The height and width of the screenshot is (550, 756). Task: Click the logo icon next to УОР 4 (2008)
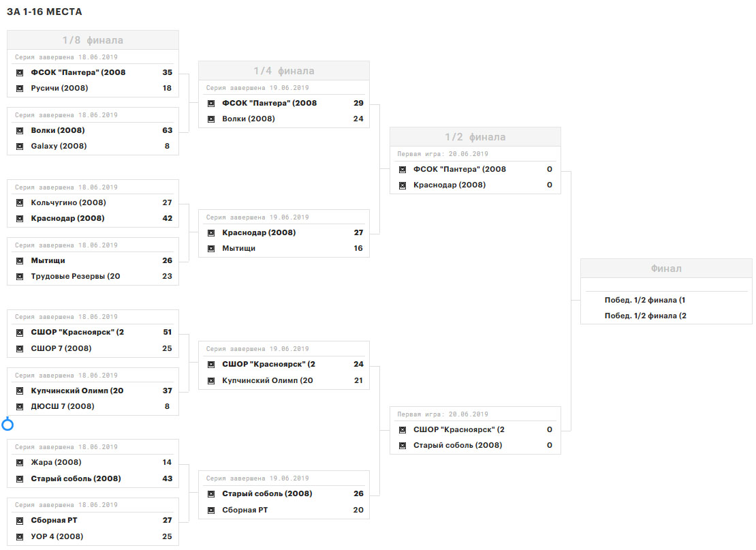coord(20,536)
